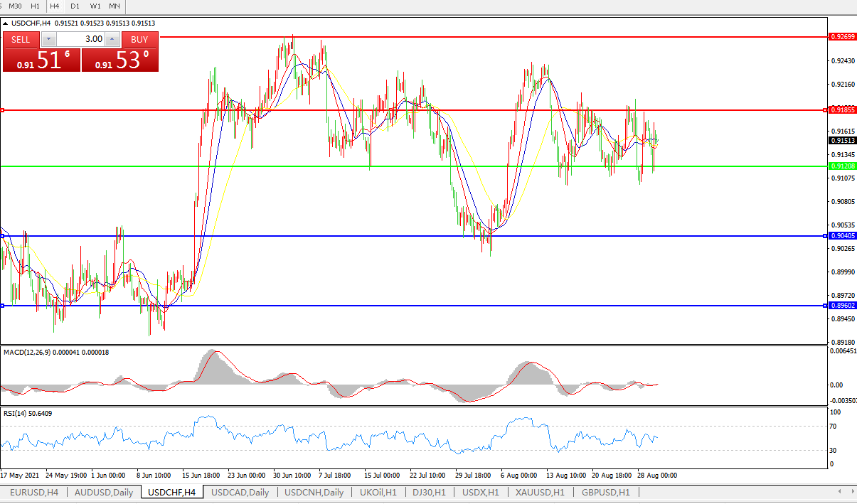Switch to the USDCAD,Daily chart tab
Screen dimensions: 857x504
pos(240,492)
